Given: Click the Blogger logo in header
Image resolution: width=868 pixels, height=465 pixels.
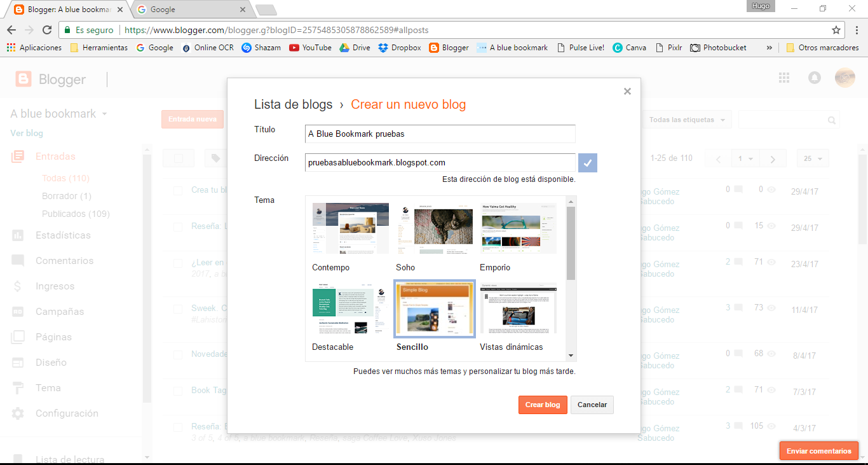Looking at the screenshot, I should coord(51,80).
